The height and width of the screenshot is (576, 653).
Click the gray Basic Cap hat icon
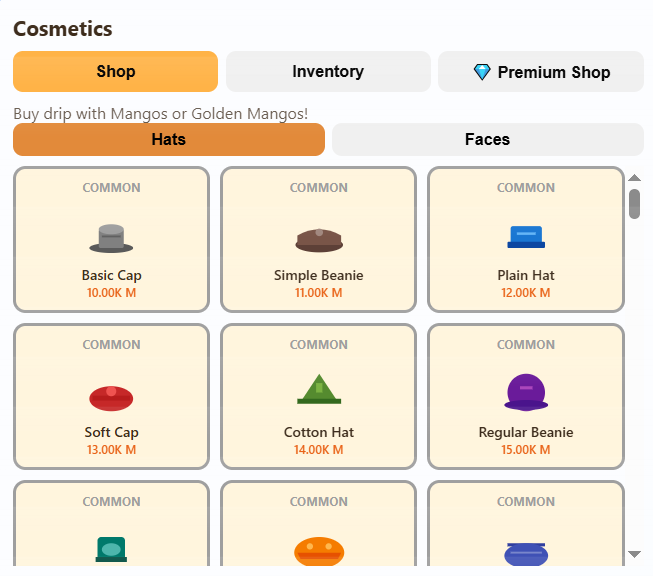[111, 238]
